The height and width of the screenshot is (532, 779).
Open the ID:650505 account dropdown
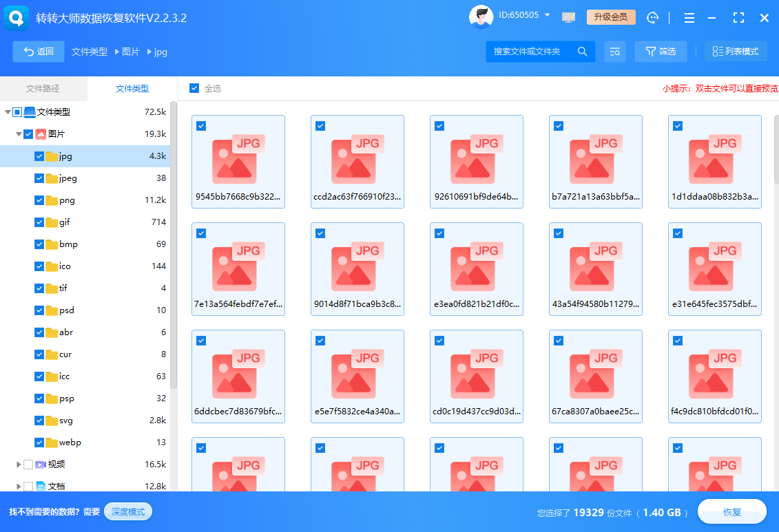[x=548, y=15]
